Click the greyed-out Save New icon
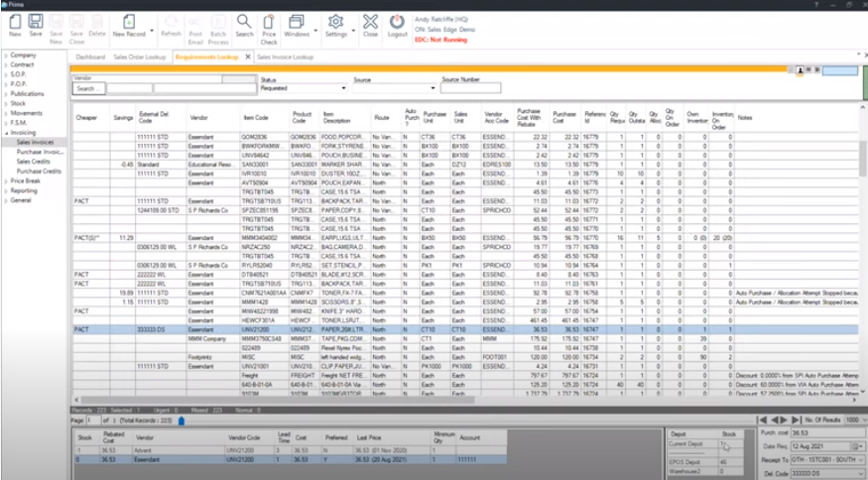 pyautogui.click(x=56, y=22)
